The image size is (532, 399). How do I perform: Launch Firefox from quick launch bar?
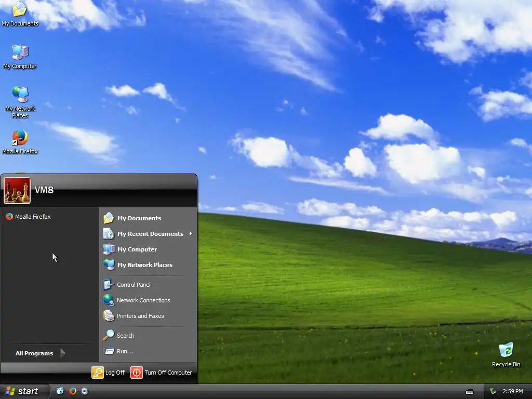coord(73,391)
